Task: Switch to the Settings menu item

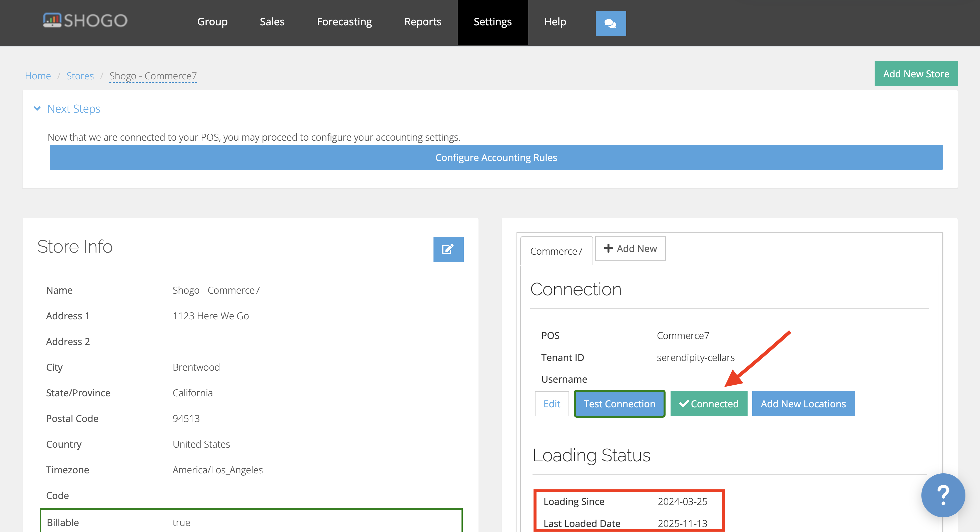Action: point(493,22)
